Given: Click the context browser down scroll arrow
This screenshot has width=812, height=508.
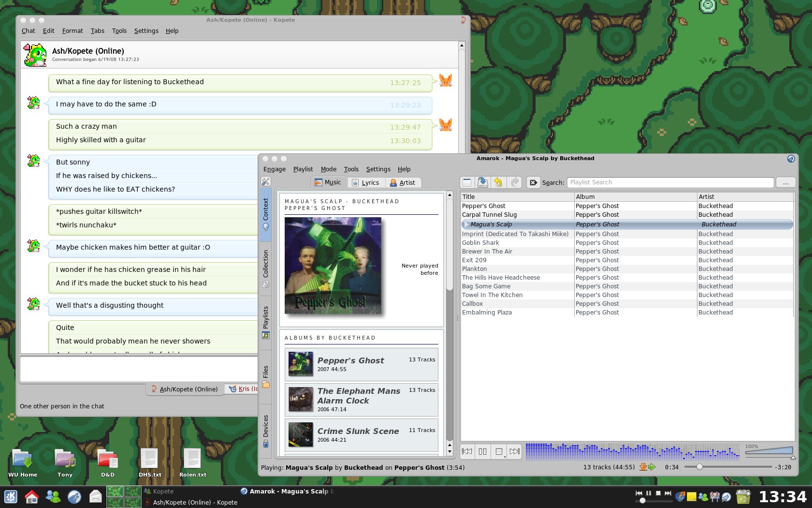Looking at the screenshot, I should click(449, 452).
